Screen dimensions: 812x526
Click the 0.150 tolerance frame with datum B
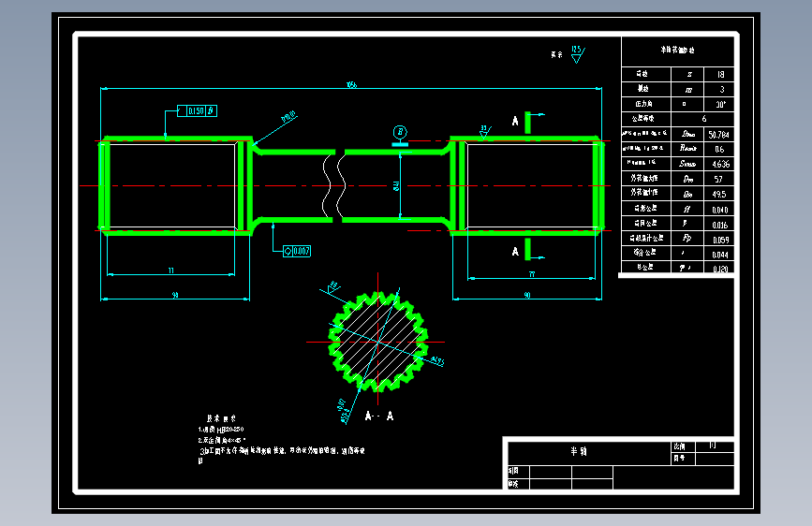pyautogui.click(x=197, y=110)
